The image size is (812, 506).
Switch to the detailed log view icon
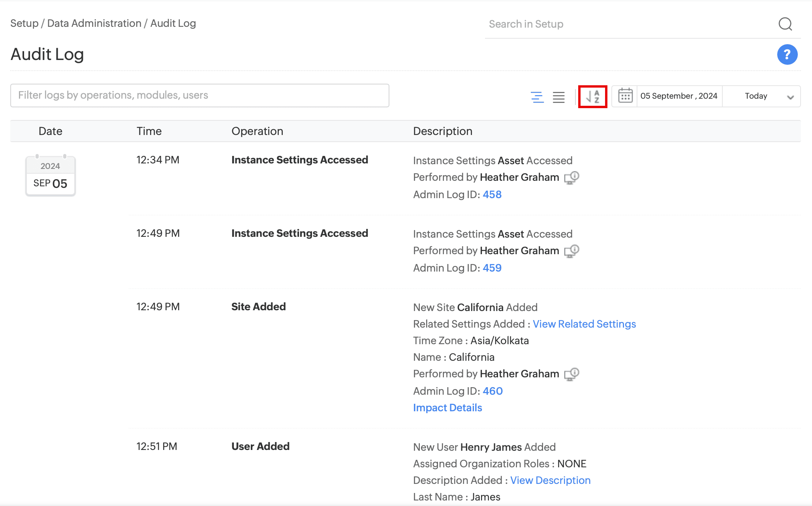tap(537, 97)
